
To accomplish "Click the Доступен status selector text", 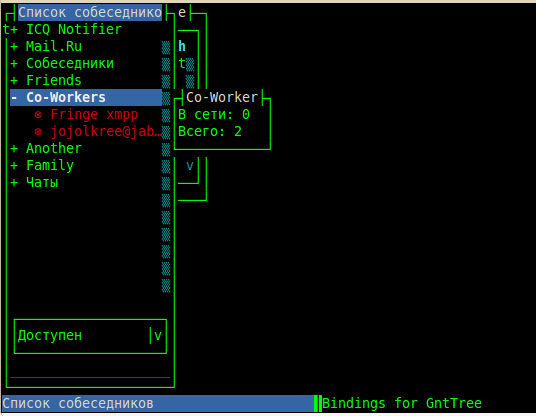I will tap(50, 336).
